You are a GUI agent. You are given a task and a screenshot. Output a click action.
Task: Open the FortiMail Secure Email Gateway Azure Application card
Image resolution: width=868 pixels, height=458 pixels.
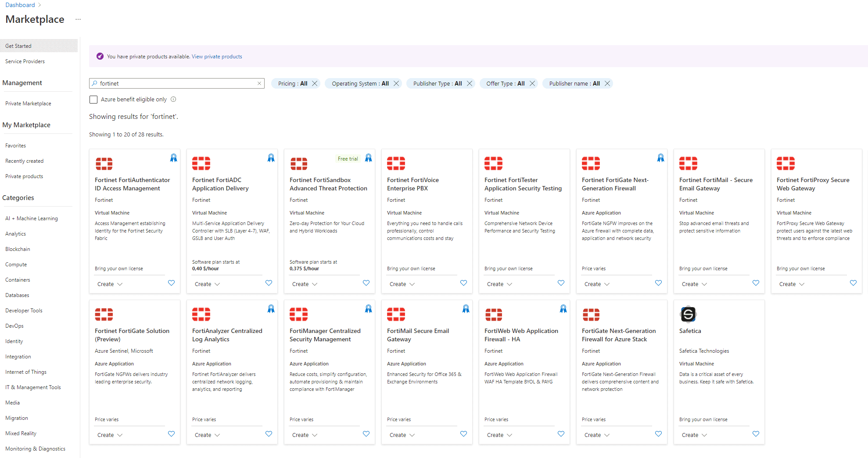click(x=427, y=372)
